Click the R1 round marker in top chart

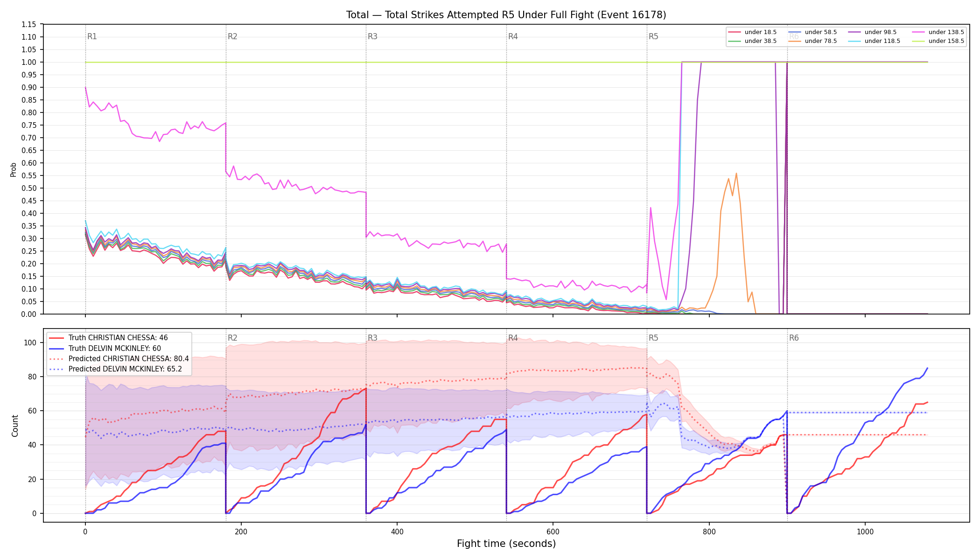[92, 36]
